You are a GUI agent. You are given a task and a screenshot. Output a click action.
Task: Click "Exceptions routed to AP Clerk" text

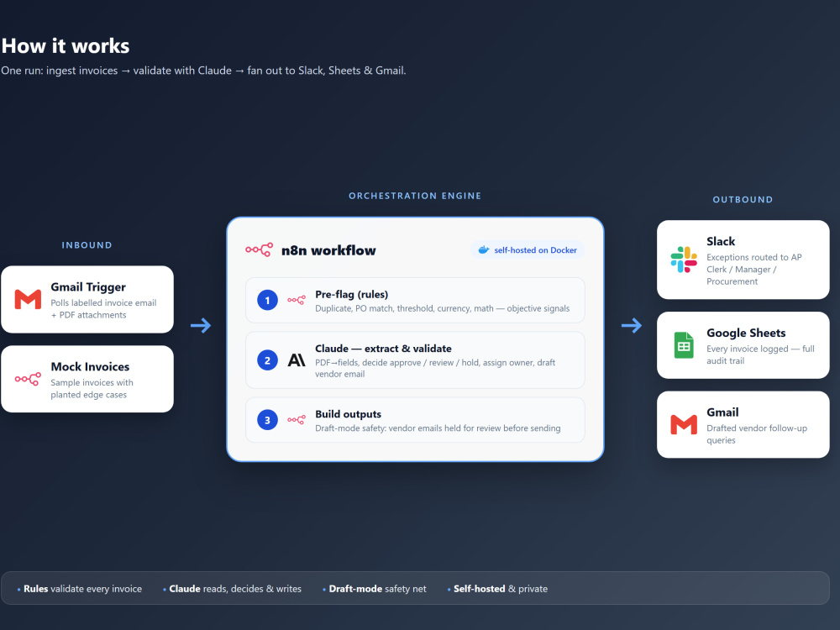pos(753,270)
